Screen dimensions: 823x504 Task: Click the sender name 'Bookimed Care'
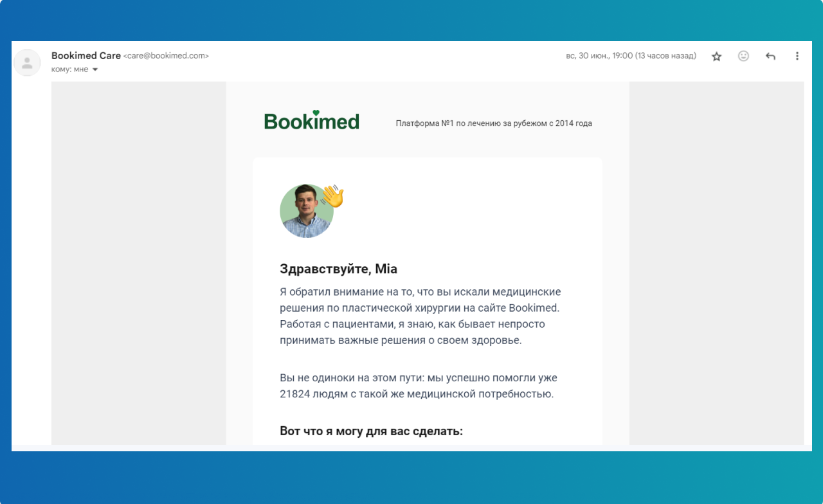click(86, 55)
